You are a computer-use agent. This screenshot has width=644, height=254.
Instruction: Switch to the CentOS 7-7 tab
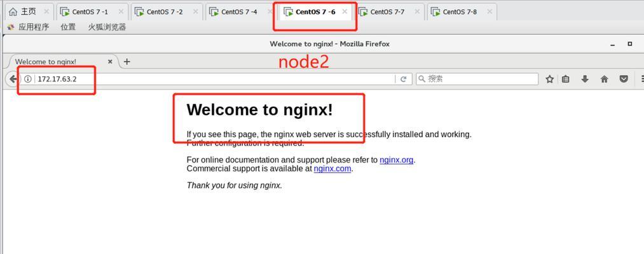pos(388,11)
